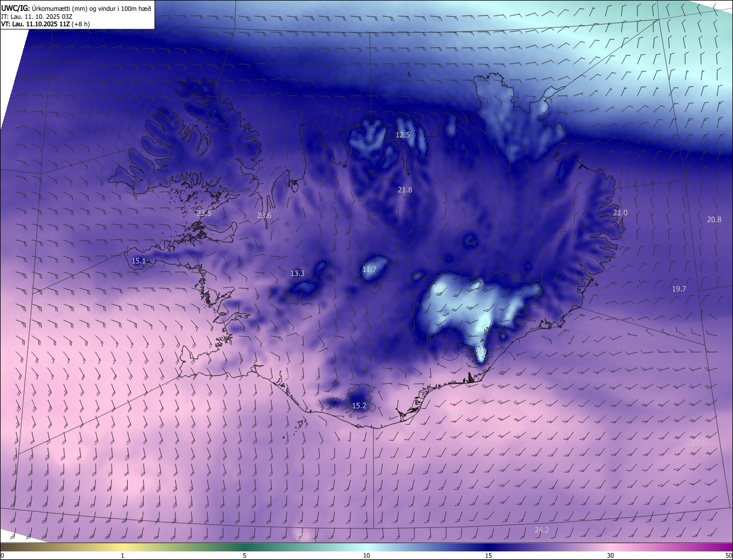Click the 11.7 value over the central glacier
Screen dimensions: 733x560
[x=369, y=270]
